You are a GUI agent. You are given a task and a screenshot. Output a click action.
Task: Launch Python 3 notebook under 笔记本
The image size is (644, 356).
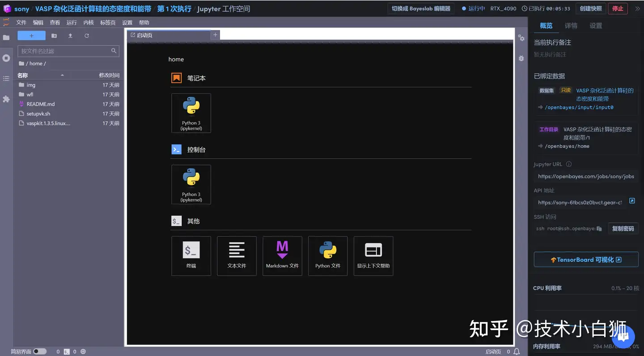point(191,113)
